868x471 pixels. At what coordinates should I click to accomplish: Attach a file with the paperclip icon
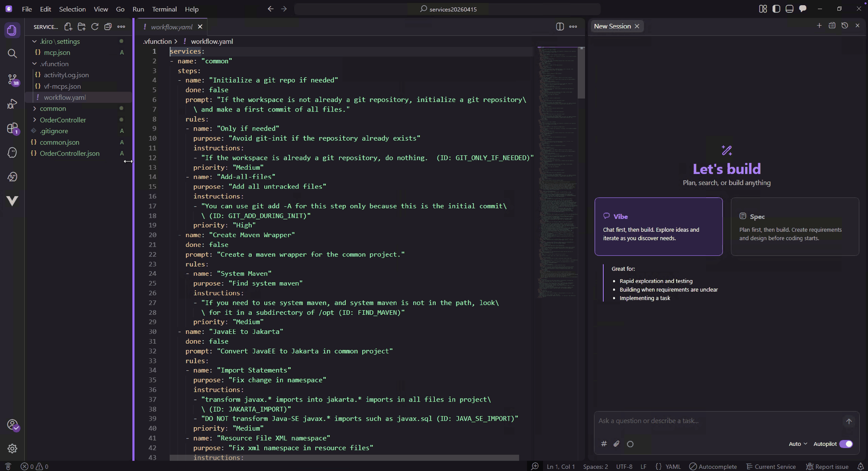(x=616, y=444)
